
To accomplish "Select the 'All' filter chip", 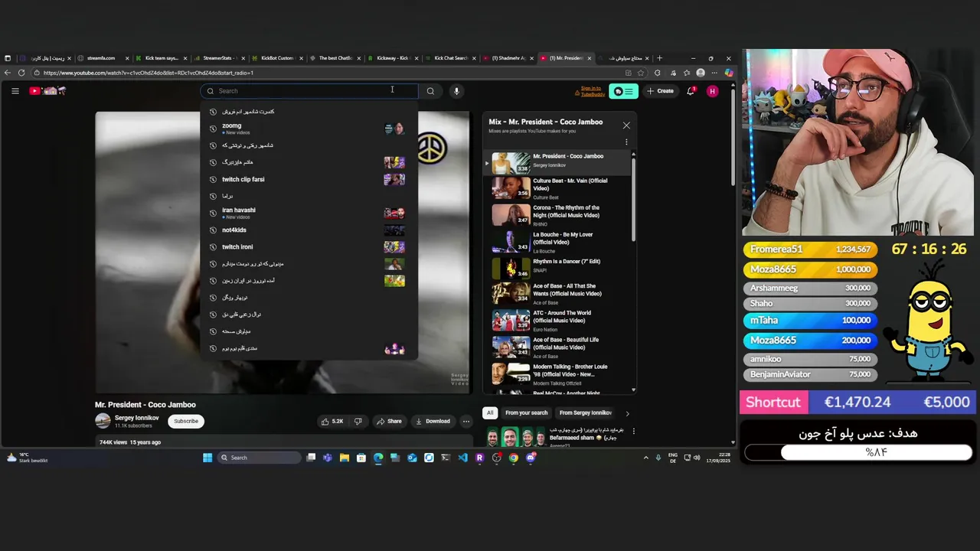I will [x=490, y=413].
